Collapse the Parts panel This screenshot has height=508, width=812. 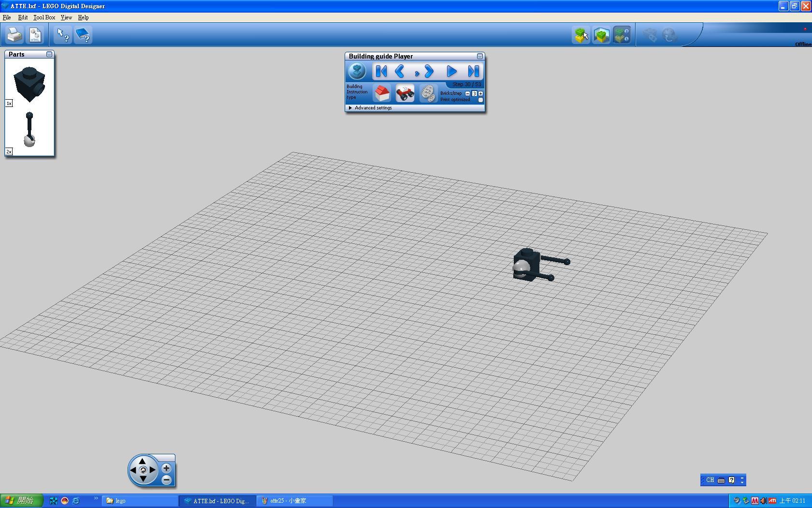[49, 54]
